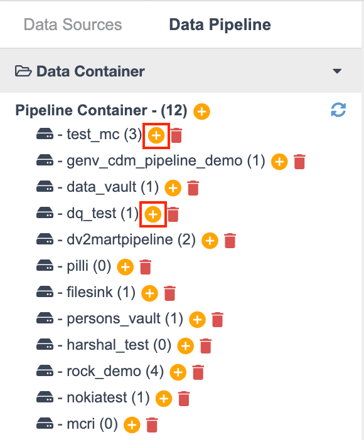Open the dv2martpipeline container entry
Screen dimensions: 364x440
point(116,240)
